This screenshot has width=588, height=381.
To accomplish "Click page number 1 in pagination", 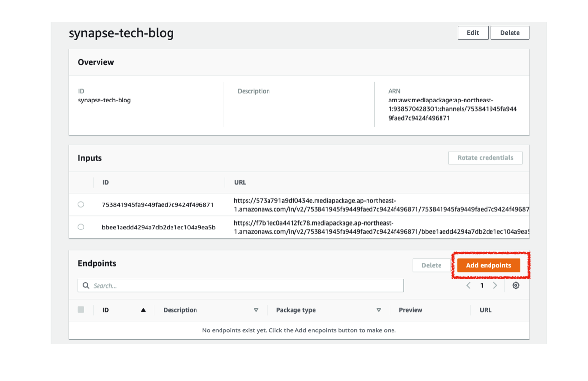I will click(482, 285).
